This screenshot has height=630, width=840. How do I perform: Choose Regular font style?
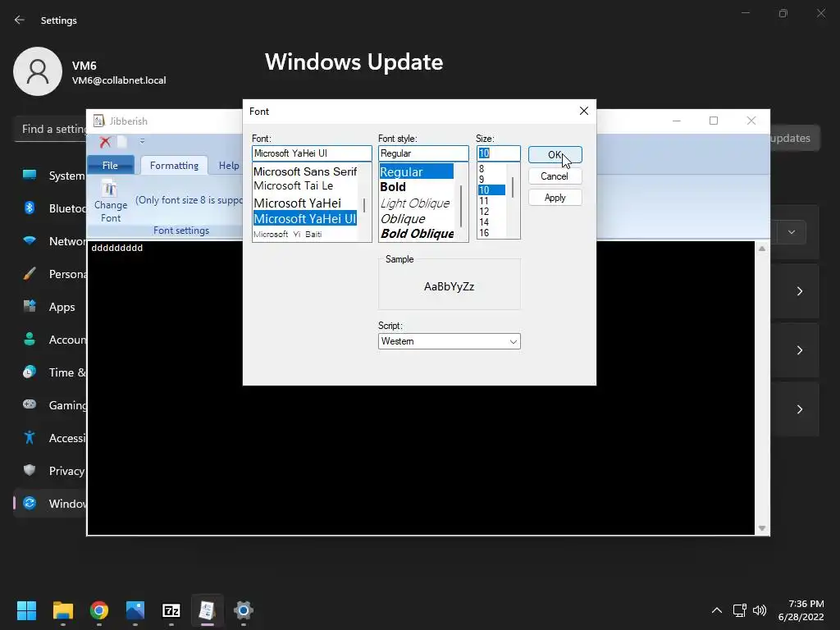416,172
